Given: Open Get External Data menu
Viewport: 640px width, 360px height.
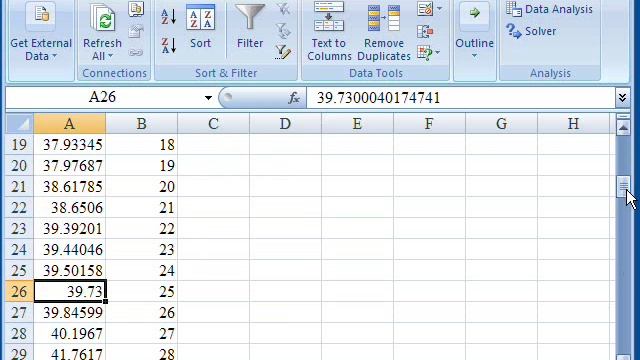Looking at the screenshot, I should click(40, 32).
